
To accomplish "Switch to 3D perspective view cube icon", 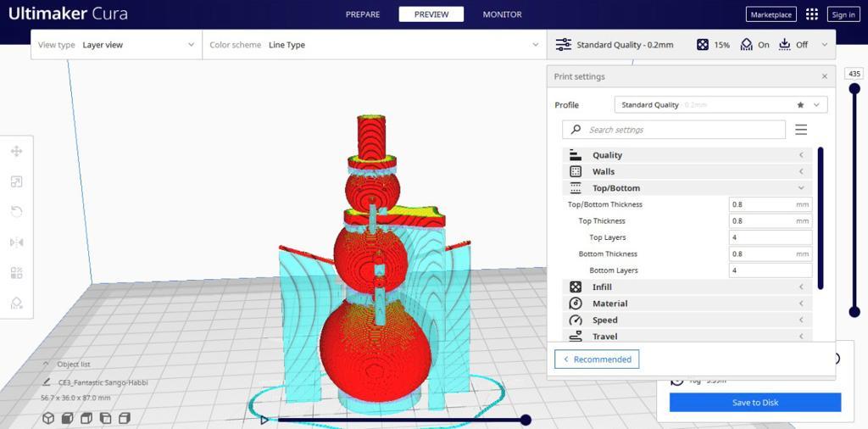I will [48, 418].
